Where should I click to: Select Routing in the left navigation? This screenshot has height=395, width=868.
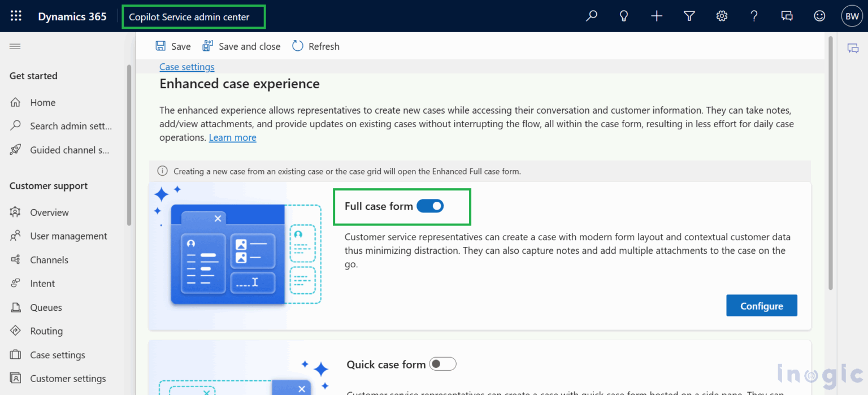(x=46, y=331)
